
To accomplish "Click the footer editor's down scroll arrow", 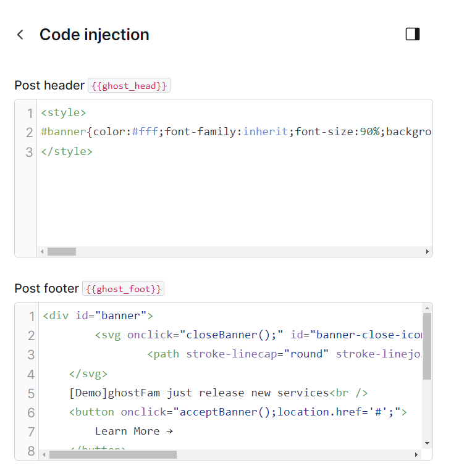I will point(428,443).
